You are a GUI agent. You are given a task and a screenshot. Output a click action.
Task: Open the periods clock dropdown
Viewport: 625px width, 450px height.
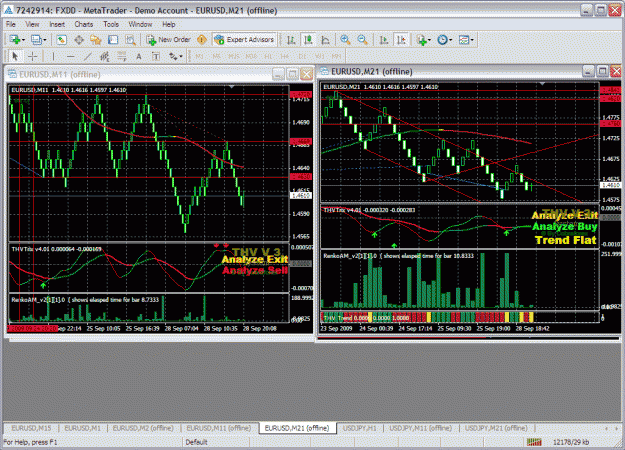[x=444, y=40]
